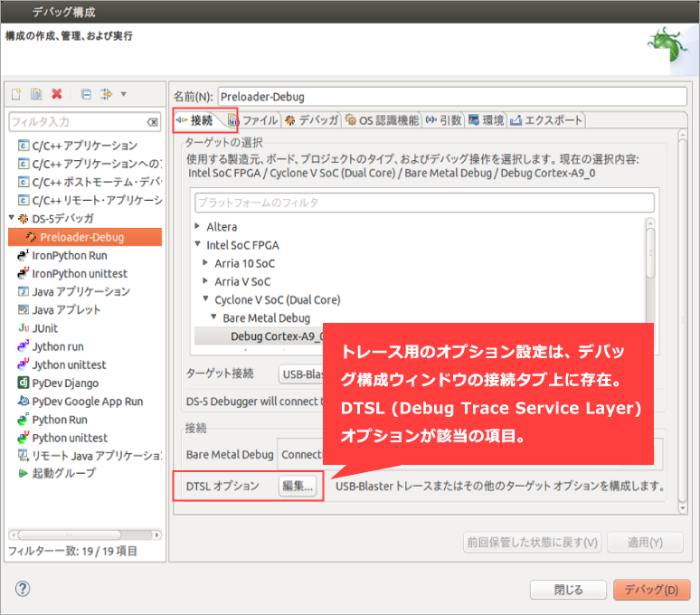Image resolution: width=700 pixels, height=615 pixels.
Task: Collapse the Cyclone V SoC (Dual Core) node
Action: 206,299
